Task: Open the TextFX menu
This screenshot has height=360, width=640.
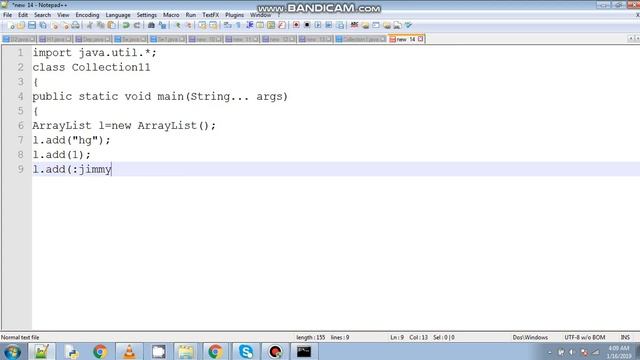Action: pos(211,15)
